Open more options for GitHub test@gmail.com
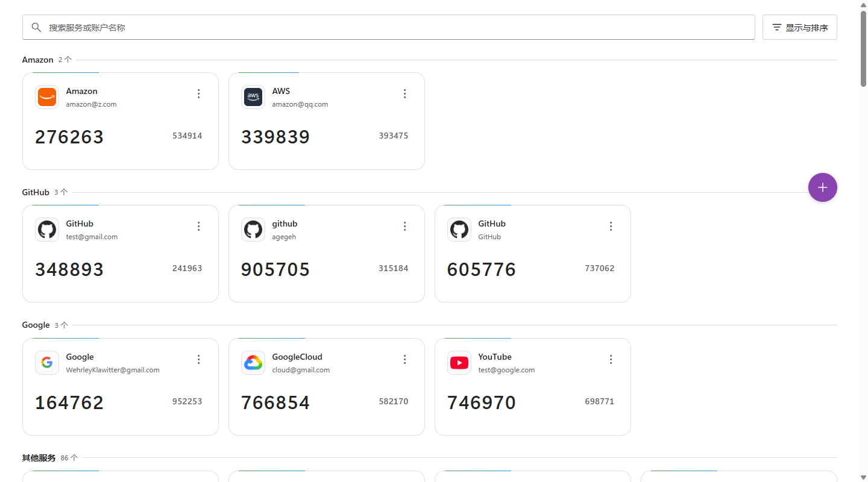Image resolution: width=868 pixels, height=482 pixels. (x=199, y=226)
